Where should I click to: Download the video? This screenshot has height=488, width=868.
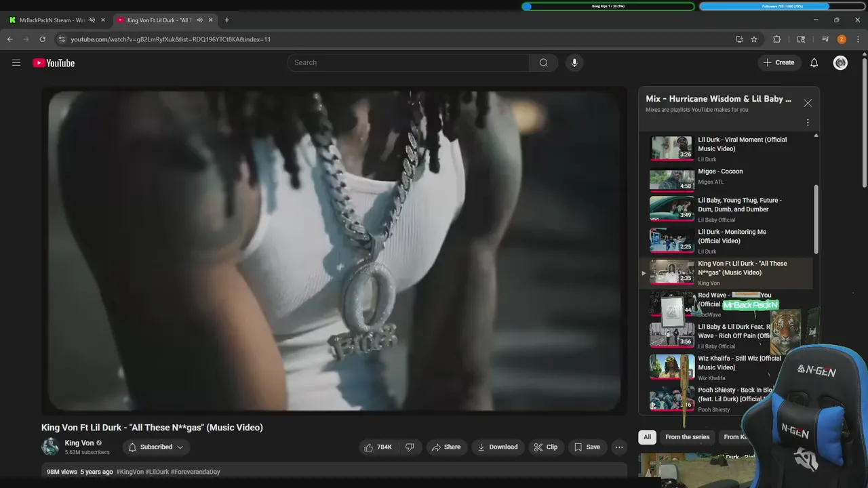point(498,447)
